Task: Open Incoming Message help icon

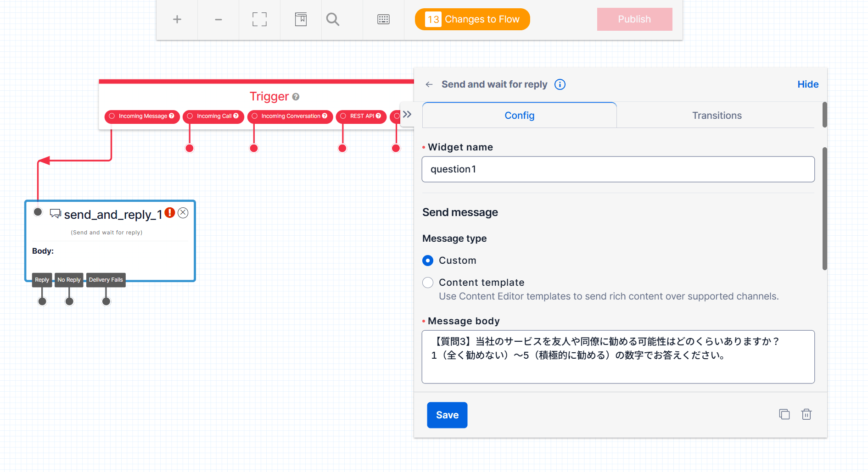Action: [172, 116]
